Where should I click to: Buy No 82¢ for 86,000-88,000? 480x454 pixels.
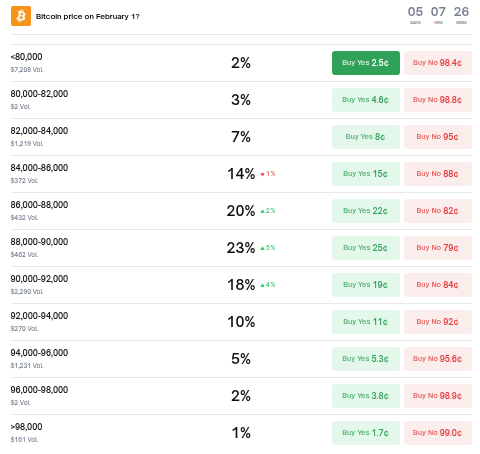pos(438,211)
